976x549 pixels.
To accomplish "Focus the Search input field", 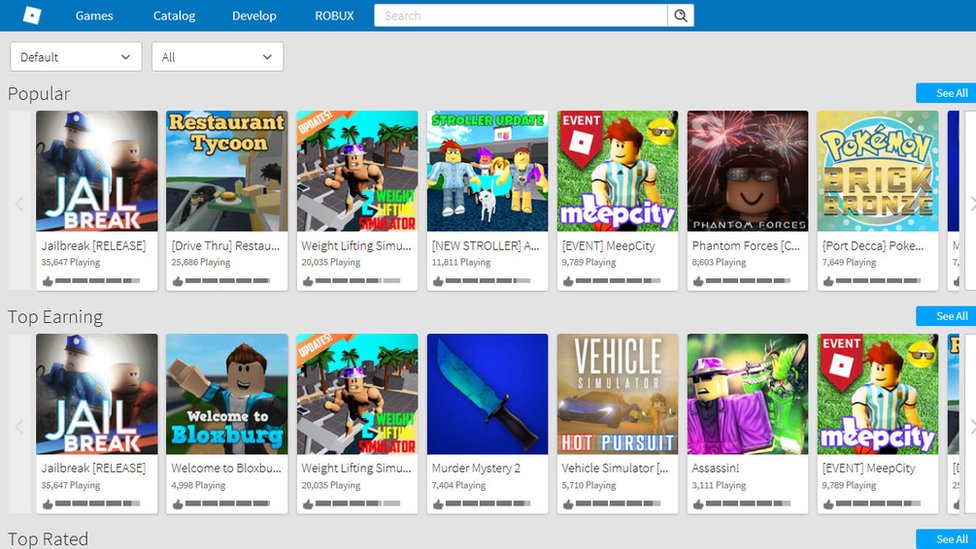I will coord(520,15).
